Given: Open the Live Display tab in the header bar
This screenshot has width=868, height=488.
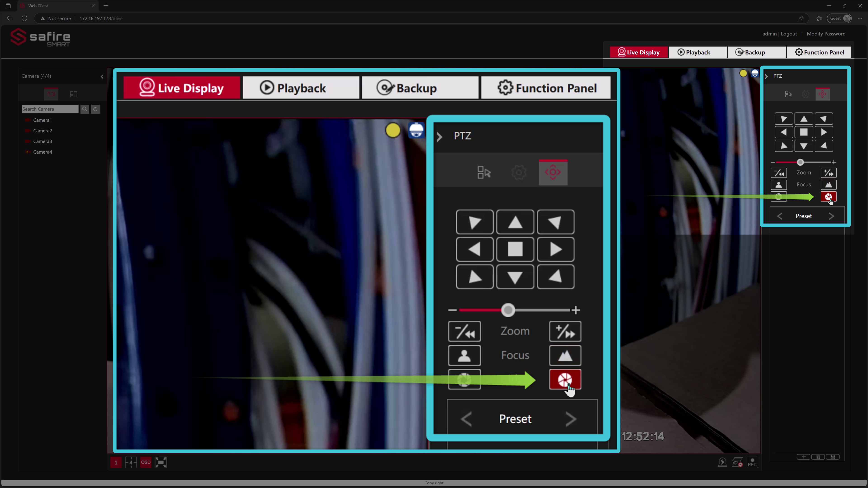Looking at the screenshot, I should 639,52.
